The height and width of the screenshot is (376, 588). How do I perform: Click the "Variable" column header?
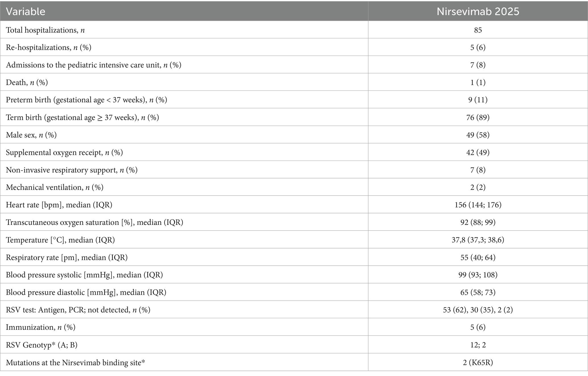tap(26, 11)
